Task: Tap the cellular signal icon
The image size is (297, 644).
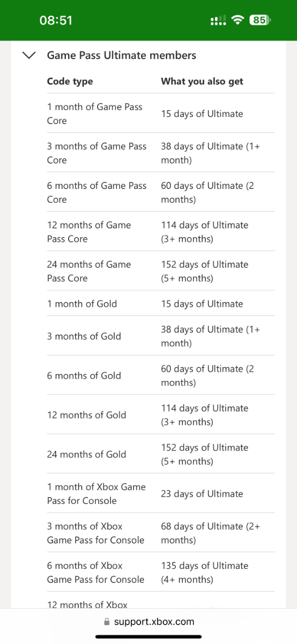Action: [219, 20]
